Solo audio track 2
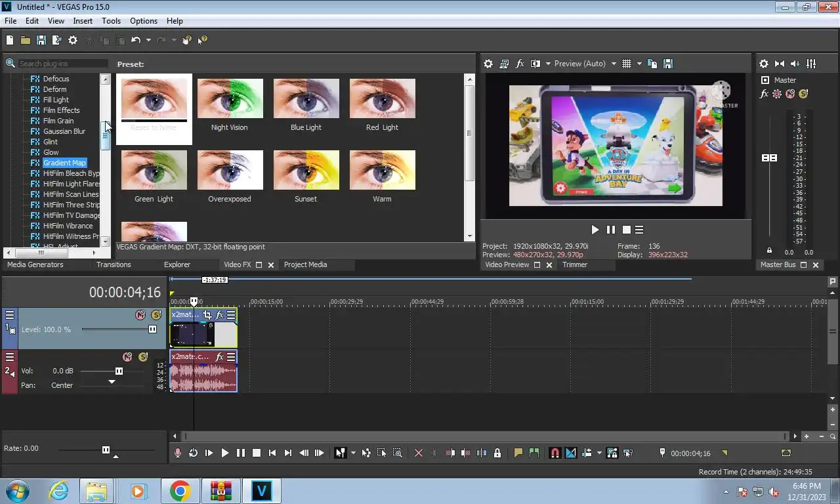 [143, 357]
